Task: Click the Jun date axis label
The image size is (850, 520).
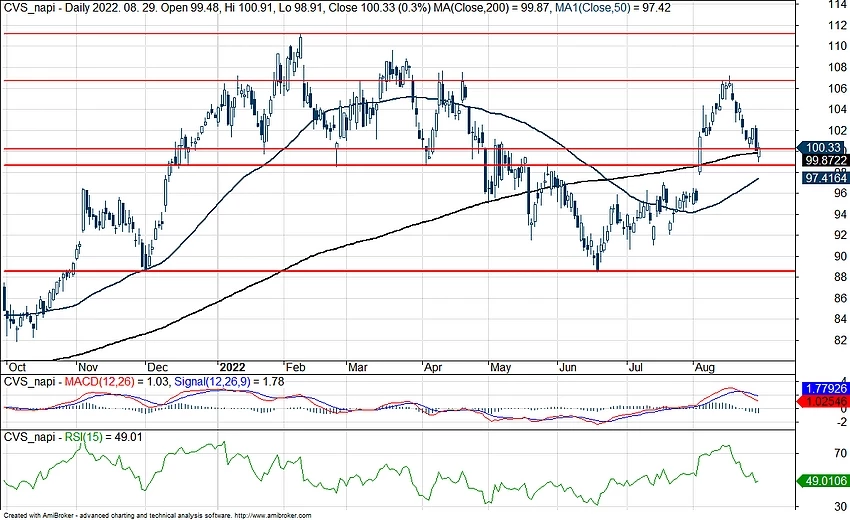Action: pos(568,367)
